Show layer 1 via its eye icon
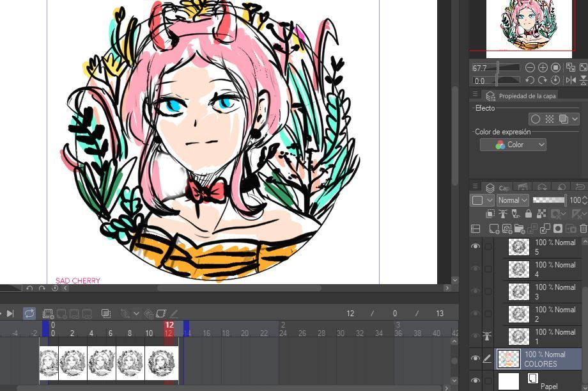 [x=476, y=336]
